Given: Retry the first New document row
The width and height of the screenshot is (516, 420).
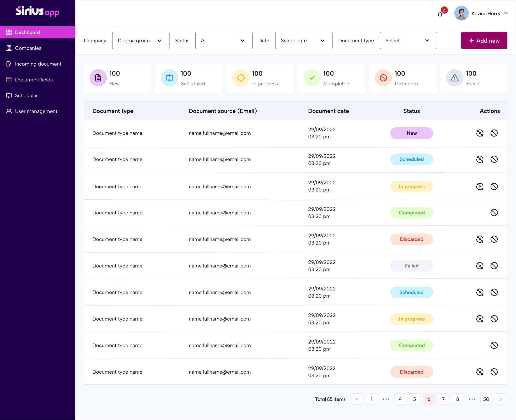Looking at the screenshot, I should point(480,133).
